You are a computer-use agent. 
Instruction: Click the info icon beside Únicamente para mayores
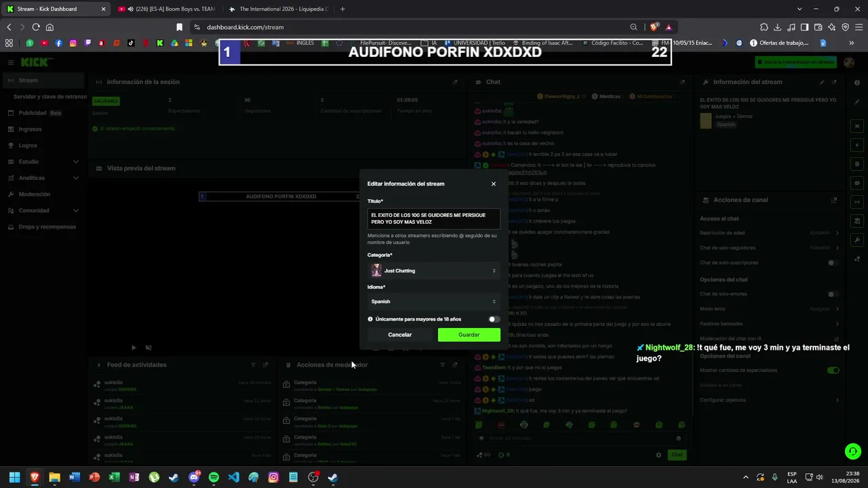[x=370, y=319]
